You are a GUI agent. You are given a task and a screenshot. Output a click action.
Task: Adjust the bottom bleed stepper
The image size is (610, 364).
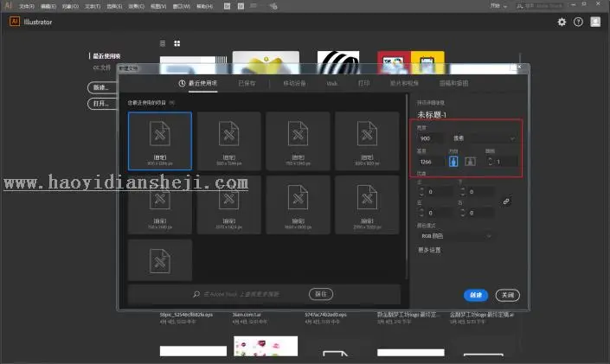pos(463,192)
